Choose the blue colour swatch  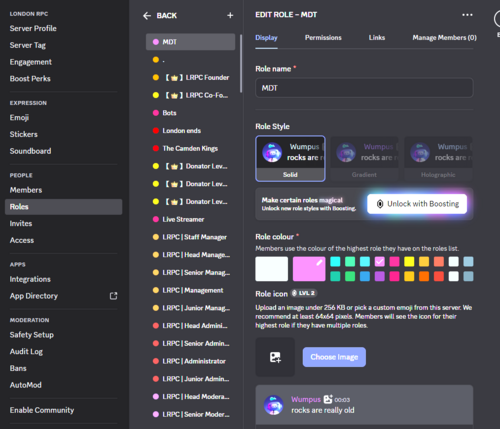[x=365, y=276]
